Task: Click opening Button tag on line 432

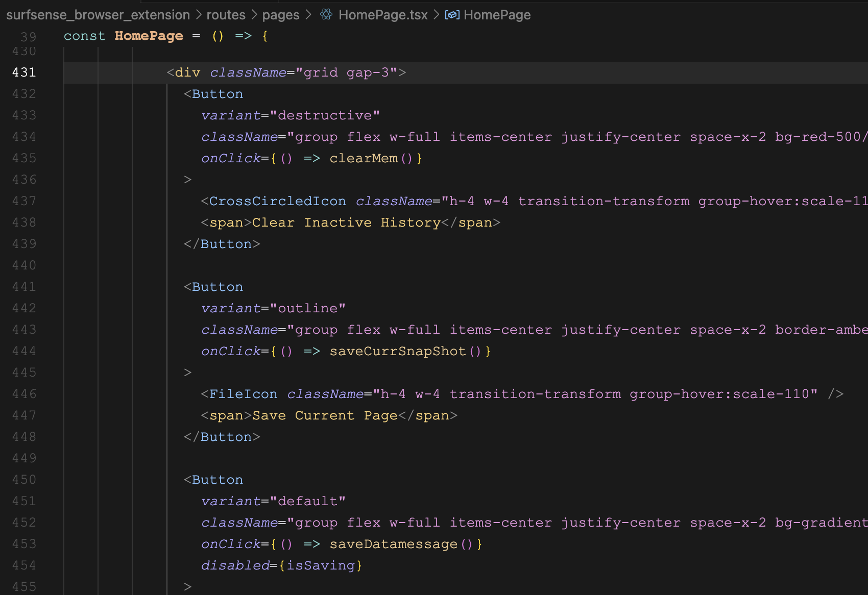Action: pyautogui.click(x=213, y=94)
